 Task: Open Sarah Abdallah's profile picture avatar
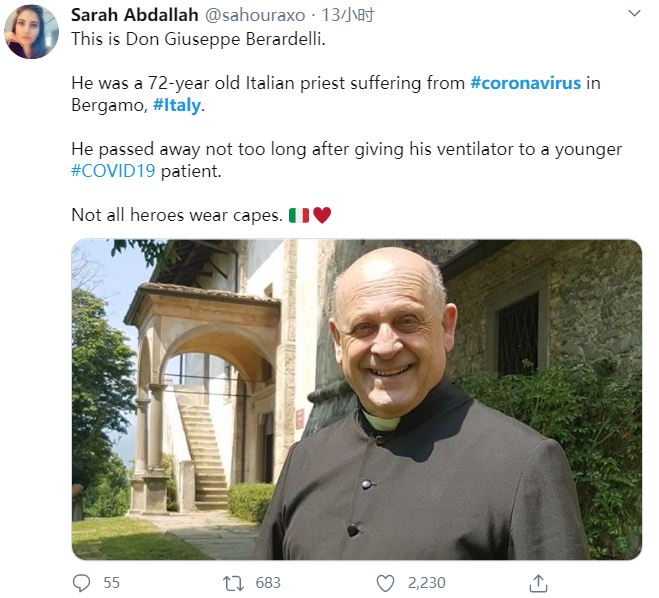pyautogui.click(x=31, y=31)
